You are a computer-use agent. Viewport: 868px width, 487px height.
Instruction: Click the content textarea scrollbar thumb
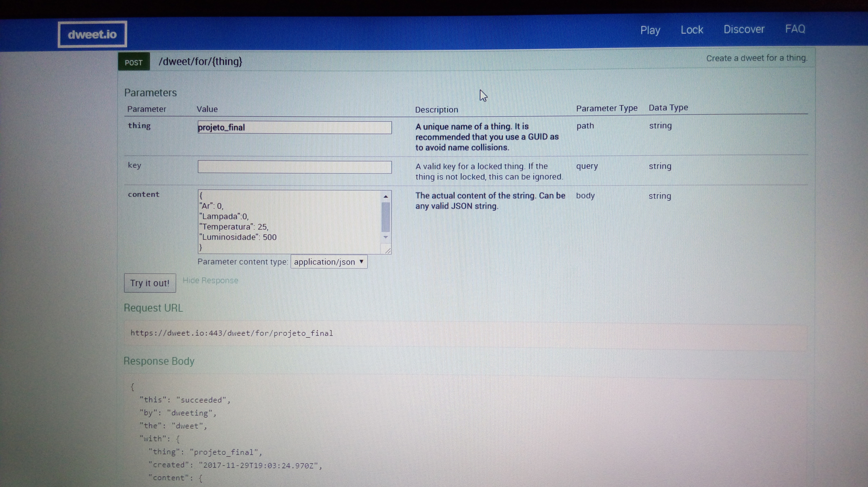(x=386, y=217)
